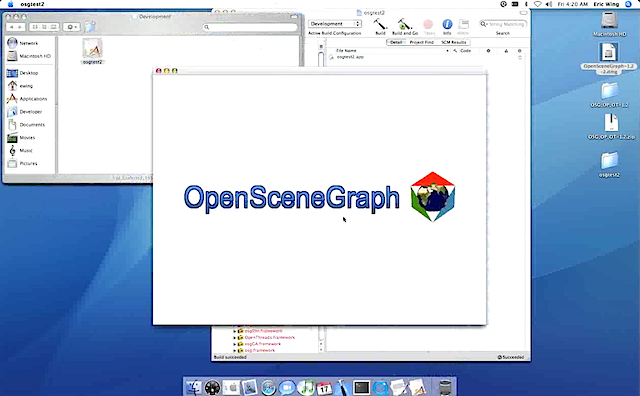Viewport: 640px width, 396px height.
Task: Click the folder icon in Finder toolbar
Action: [90, 27]
